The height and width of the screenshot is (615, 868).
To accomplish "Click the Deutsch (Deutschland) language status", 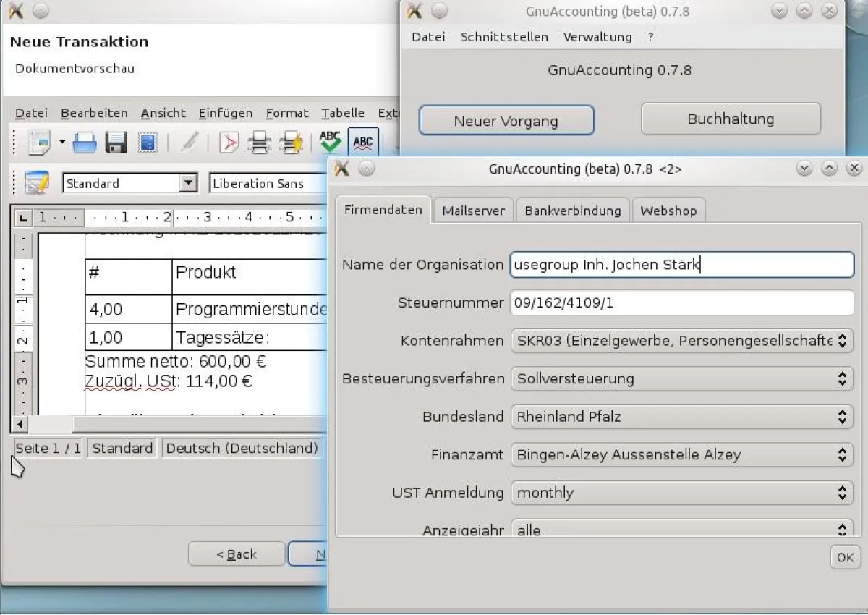I will coord(242,448).
